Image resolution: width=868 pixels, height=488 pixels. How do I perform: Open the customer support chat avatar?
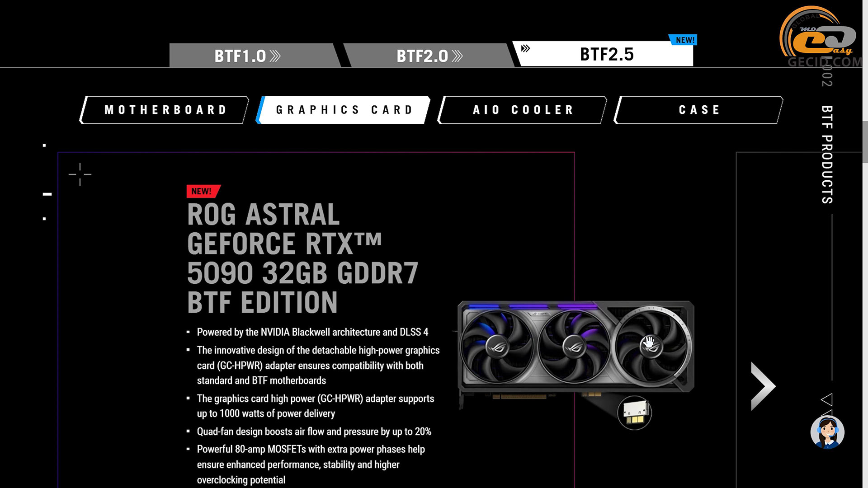pos(827,432)
